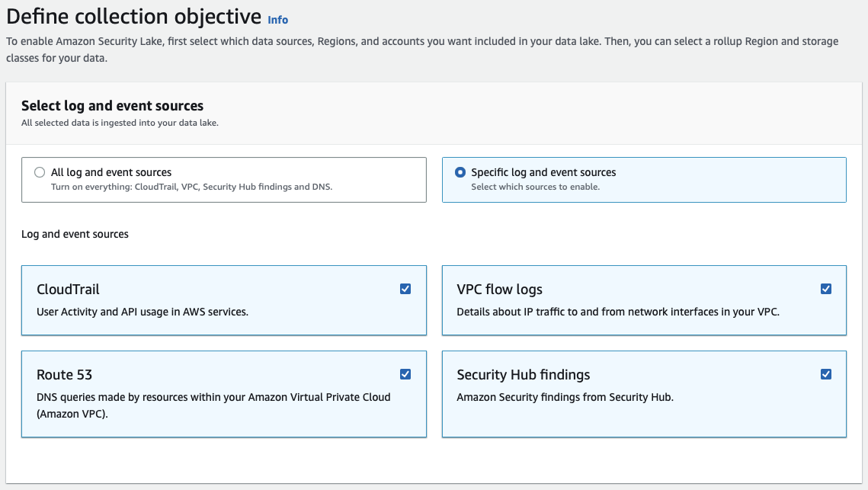The height and width of the screenshot is (490, 868).
Task: Select the Route 53 card title
Action: tap(64, 375)
